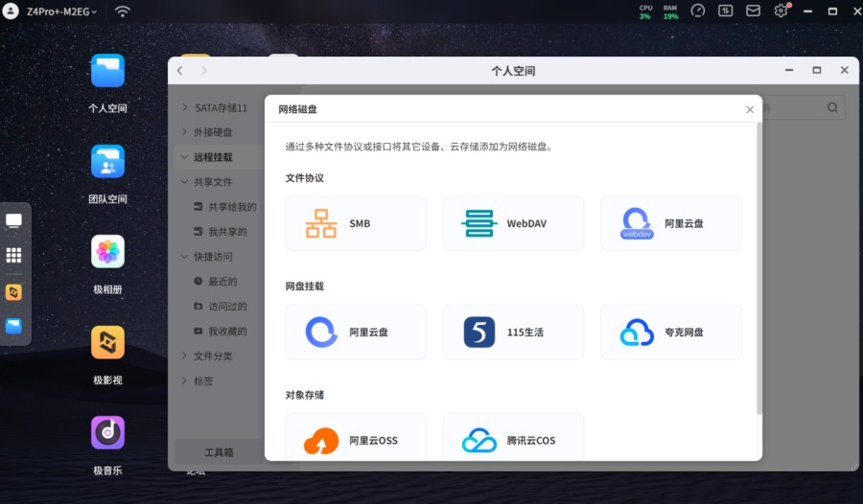Open the app grid launcher in dock
The height and width of the screenshot is (504, 863).
tap(13, 255)
